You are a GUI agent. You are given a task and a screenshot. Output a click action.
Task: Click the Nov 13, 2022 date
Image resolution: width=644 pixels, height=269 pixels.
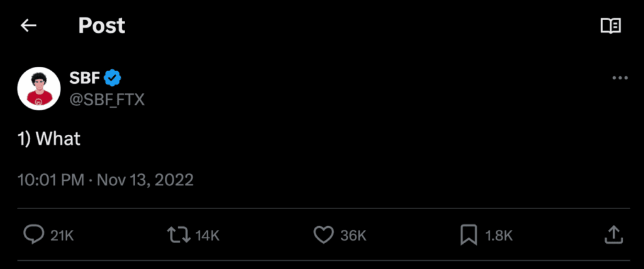pos(146,180)
